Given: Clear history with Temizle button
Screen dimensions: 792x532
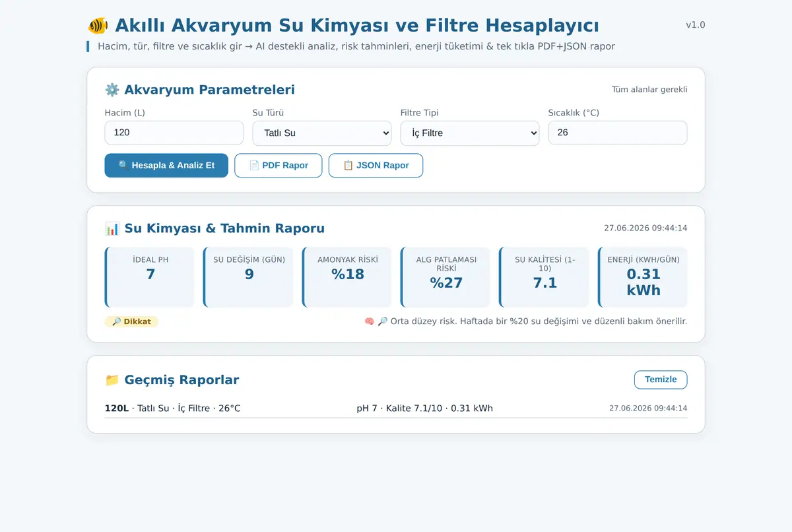Looking at the screenshot, I should 661,380.
